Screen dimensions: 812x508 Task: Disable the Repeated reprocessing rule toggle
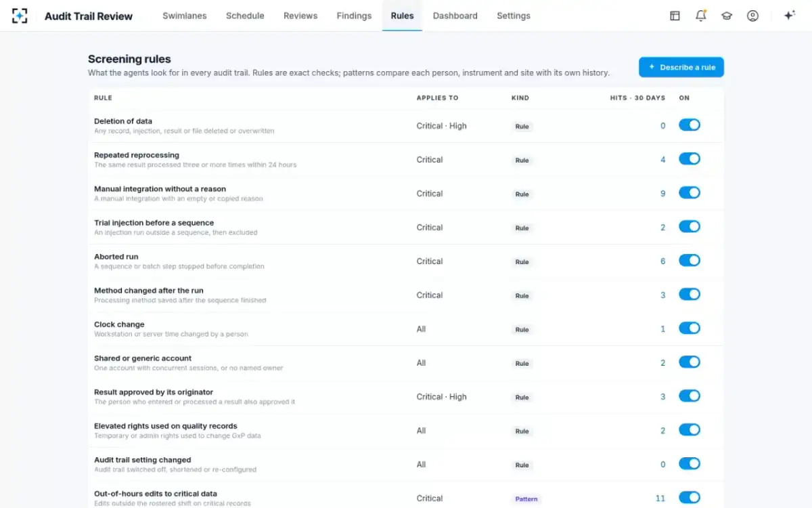point(690,159)
